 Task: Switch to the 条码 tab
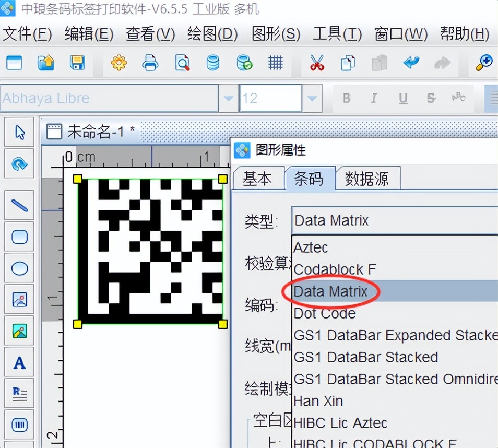310,178
